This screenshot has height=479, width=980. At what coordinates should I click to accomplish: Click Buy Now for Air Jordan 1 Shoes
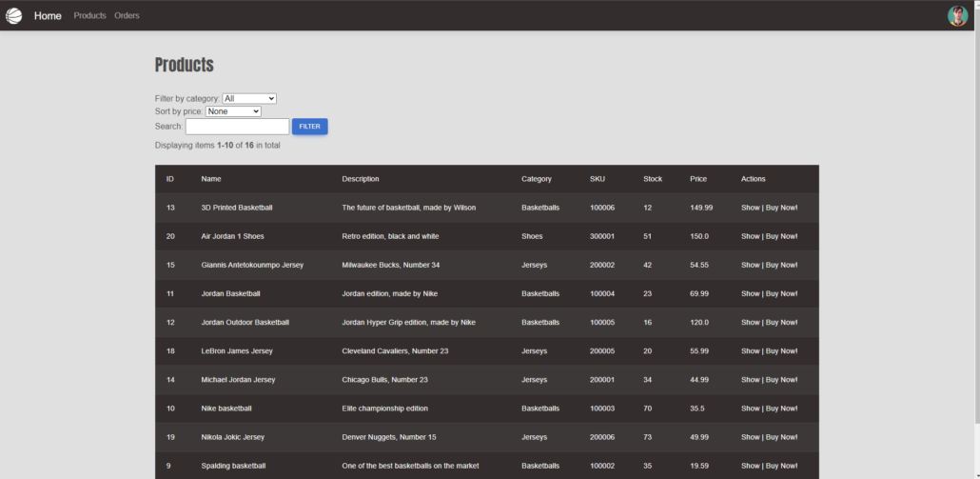pos(781,236)
